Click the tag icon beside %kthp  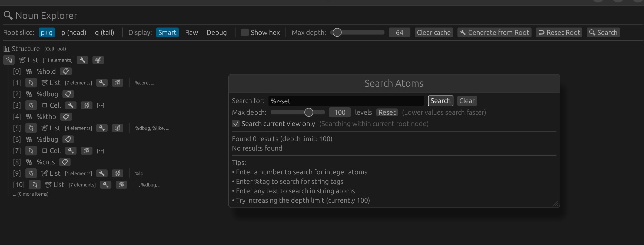point(66,117)
